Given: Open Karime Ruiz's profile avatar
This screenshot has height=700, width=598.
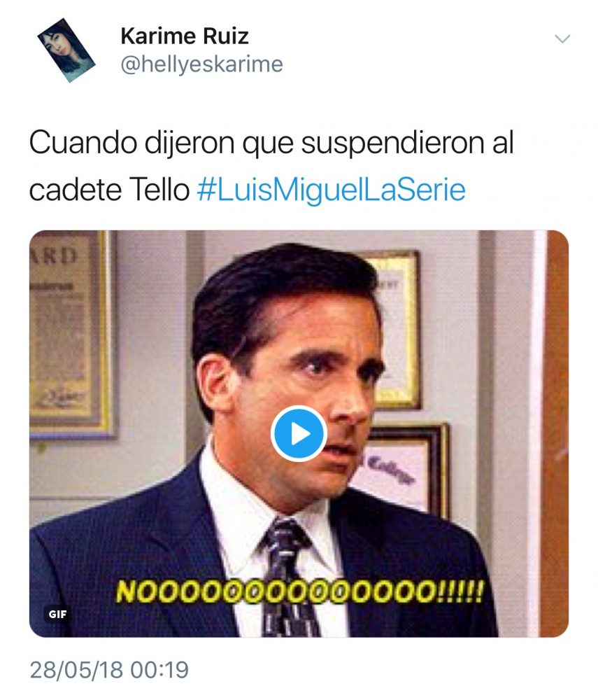Looking at the screenshot, I should [x=66, y=50].
